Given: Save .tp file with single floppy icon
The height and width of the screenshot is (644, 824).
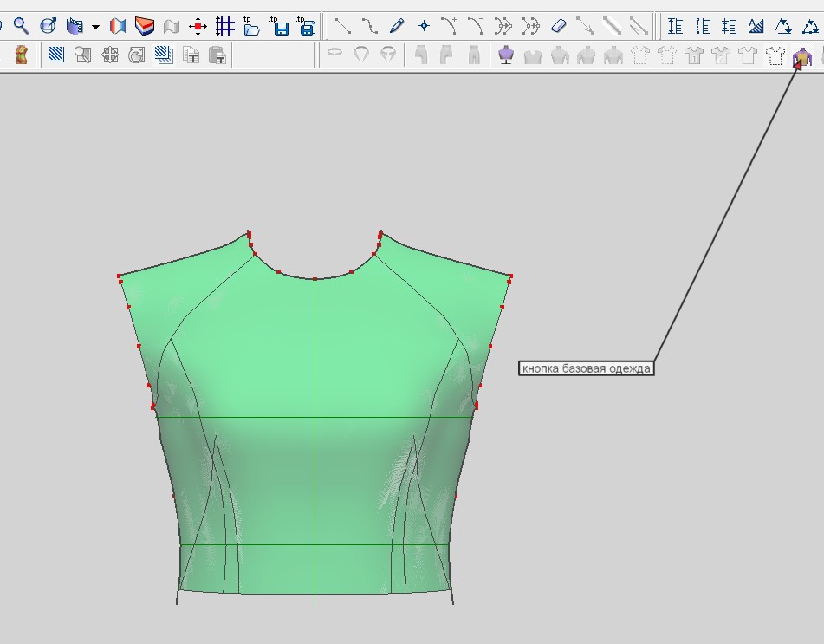Looking at the screenshot, I should (279, 26).
